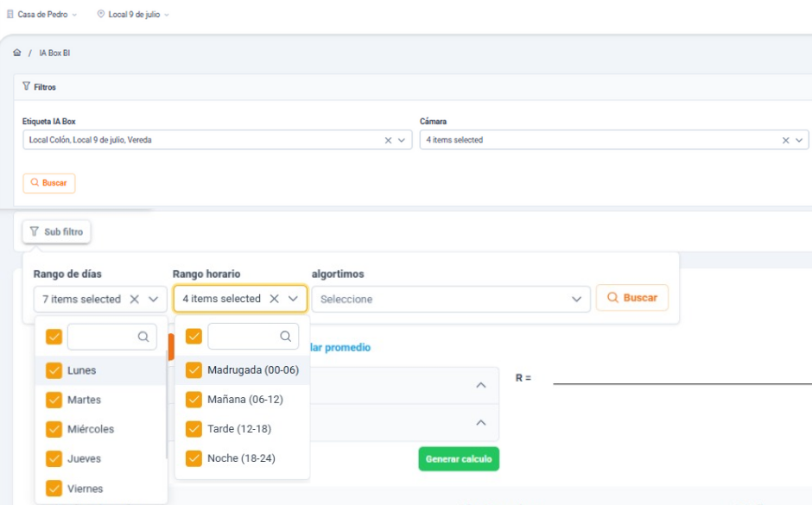Toggle the Noche (18-24) checkbox
Screen dimensions: 812x505
193,458
